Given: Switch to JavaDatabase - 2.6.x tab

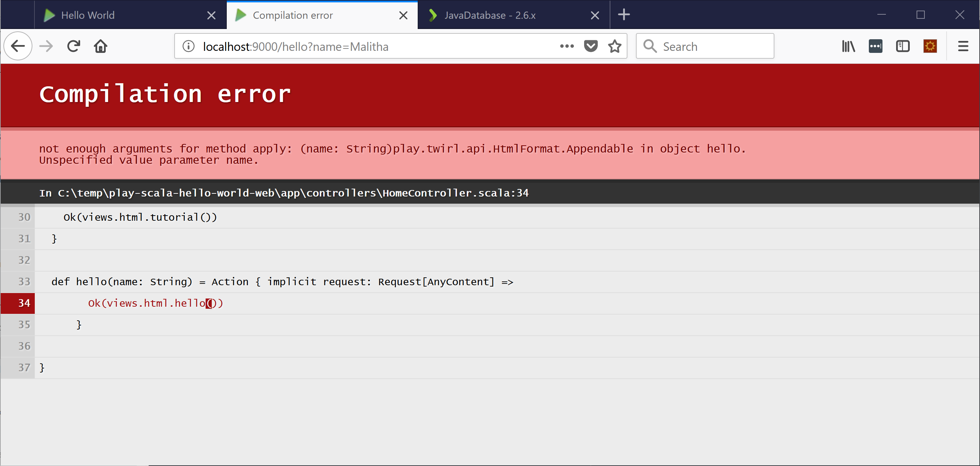Looking at the screenshot, I should click(514, 15).
